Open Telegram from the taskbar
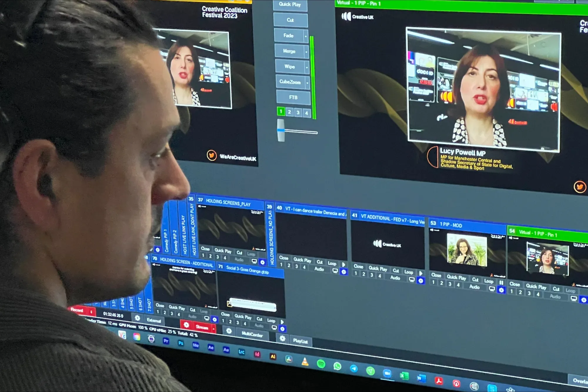 [354, 368]
